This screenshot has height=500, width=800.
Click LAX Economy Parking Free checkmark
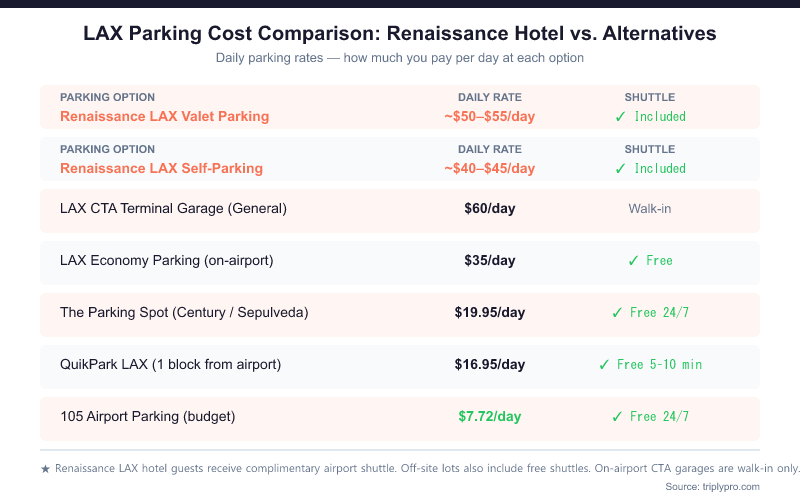click(x=634, y=261)
